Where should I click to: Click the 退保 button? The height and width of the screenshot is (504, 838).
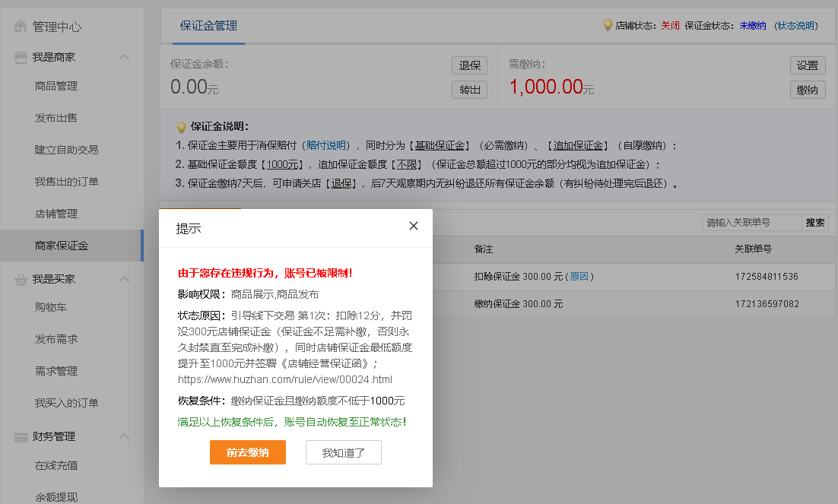tap(469, 65)
